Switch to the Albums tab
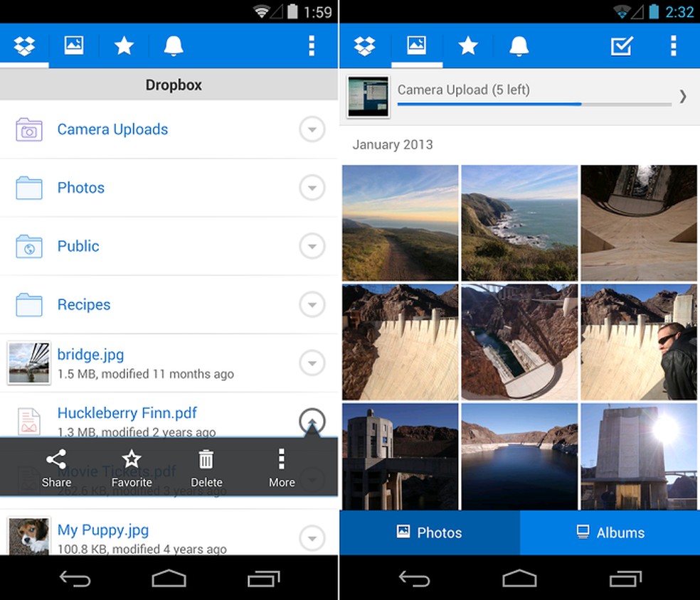 609,532
